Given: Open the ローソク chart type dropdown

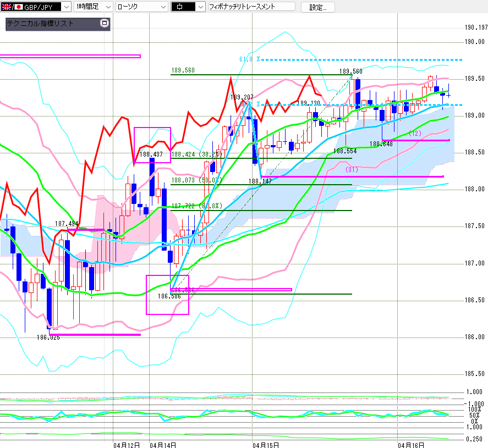Looking at the screenshot, I should tap(141, 7).
